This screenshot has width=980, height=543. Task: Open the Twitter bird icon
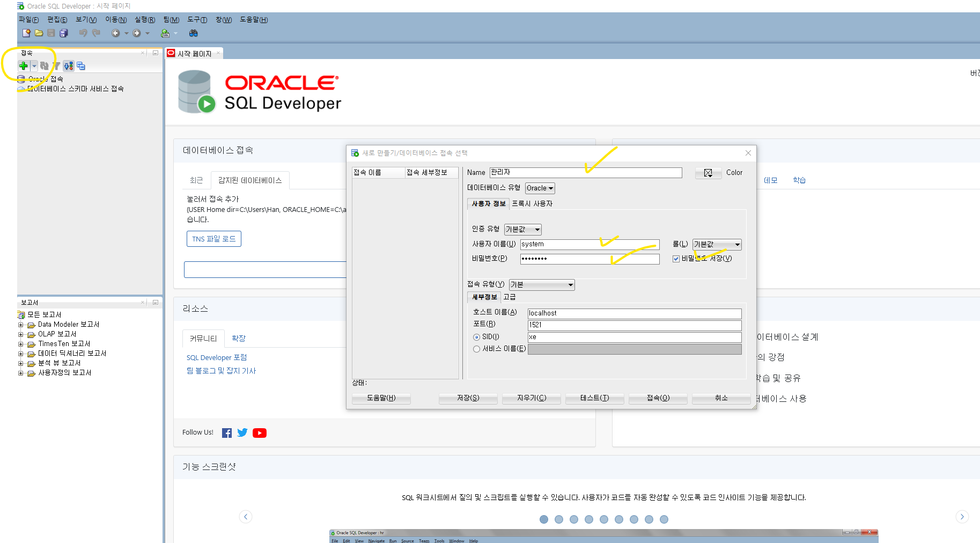pyautogui.click(x=242, y=432)
